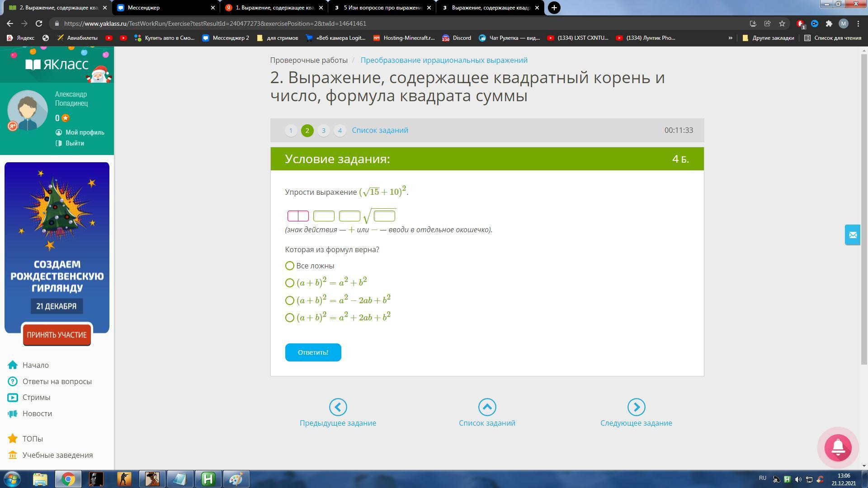868x488 pixels.
Task: Select the formula a² − 2ab + b² option
Action: point(290,300)
